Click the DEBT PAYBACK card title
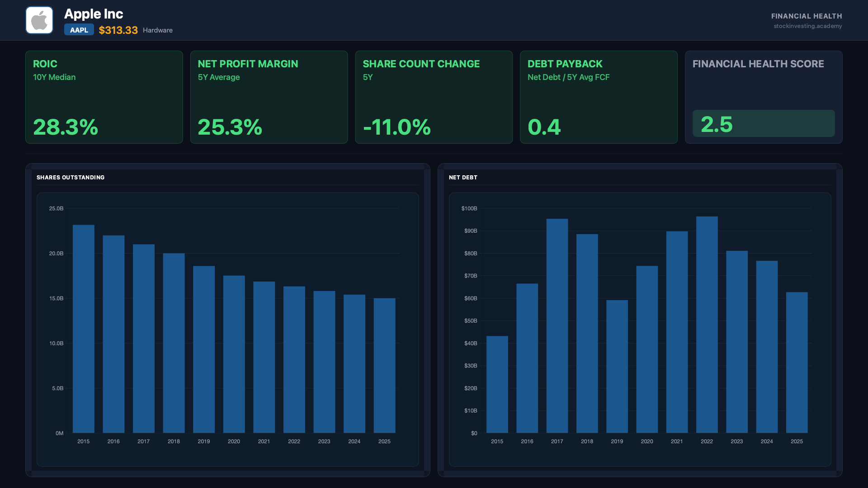 pyautogui.click(x=565, y=64)
